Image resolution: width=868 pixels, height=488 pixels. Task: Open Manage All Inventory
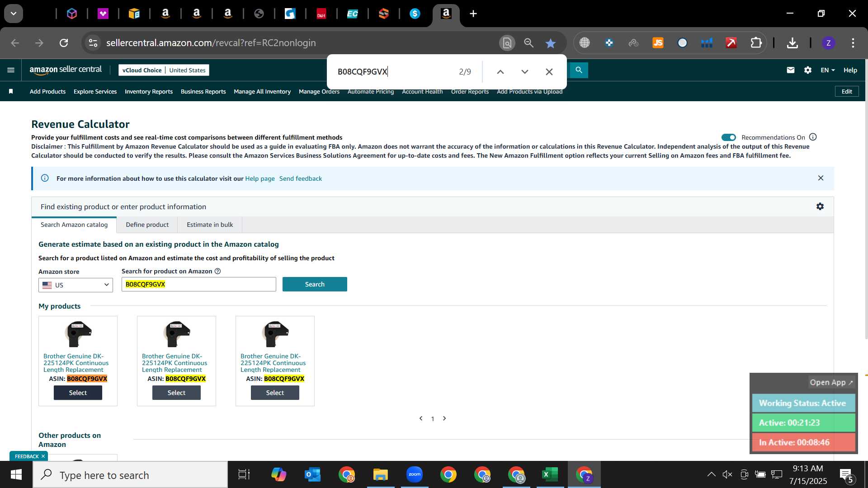click(x=262, y=91)
